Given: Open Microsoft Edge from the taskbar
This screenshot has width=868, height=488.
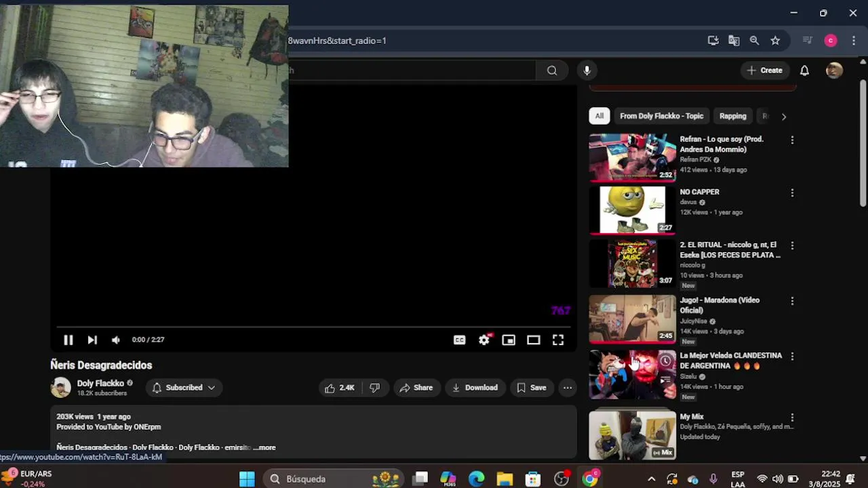Looking at the screenshot, I should pos(477,479).
